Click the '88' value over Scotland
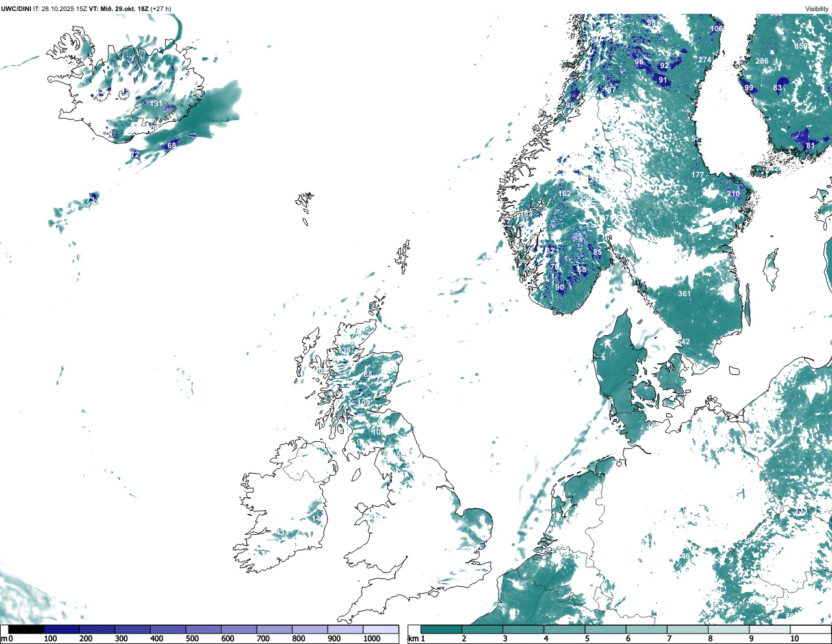Image resolution: width=832 pixels, height=644 pixels. click(x=368, y=375)
